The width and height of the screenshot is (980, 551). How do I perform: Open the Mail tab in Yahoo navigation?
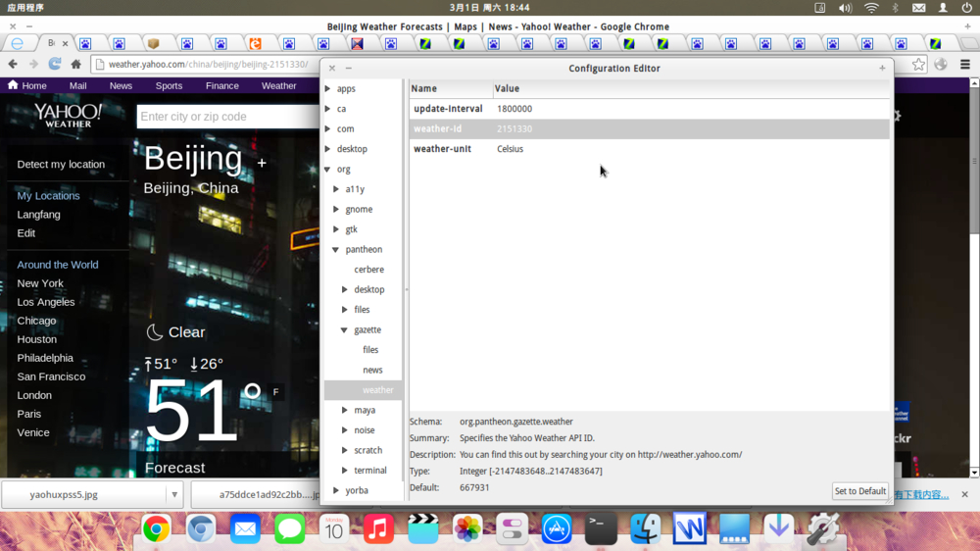(78, 85)
